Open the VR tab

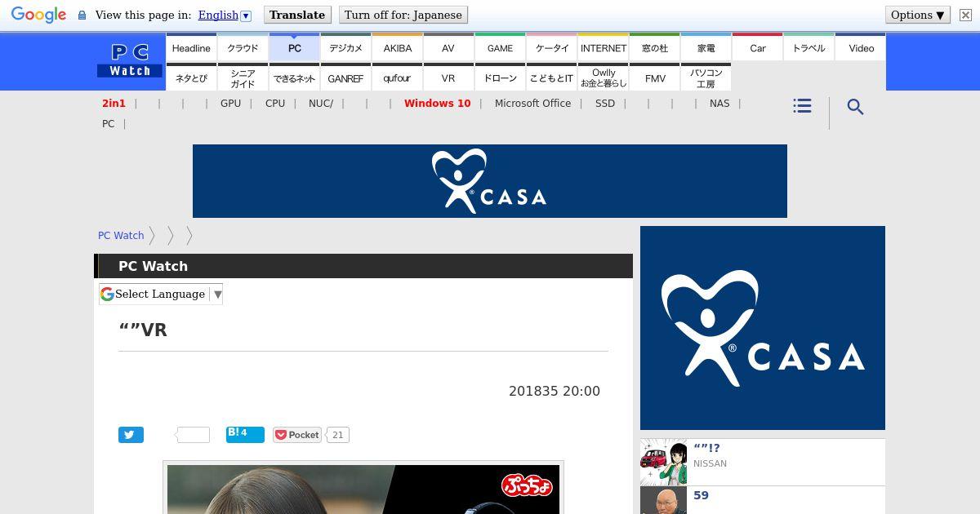coord(448,78)
